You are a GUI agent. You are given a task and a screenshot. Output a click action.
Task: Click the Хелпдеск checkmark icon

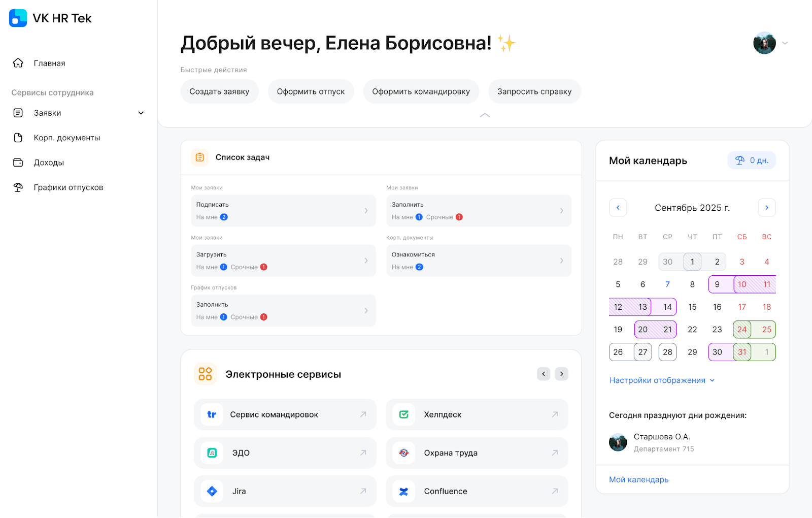pos(404,414)
